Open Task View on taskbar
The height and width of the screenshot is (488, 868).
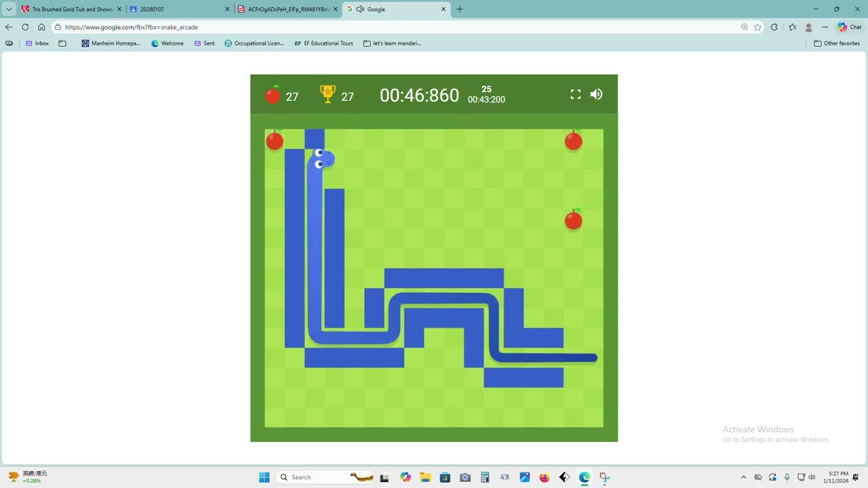[384, 477]
